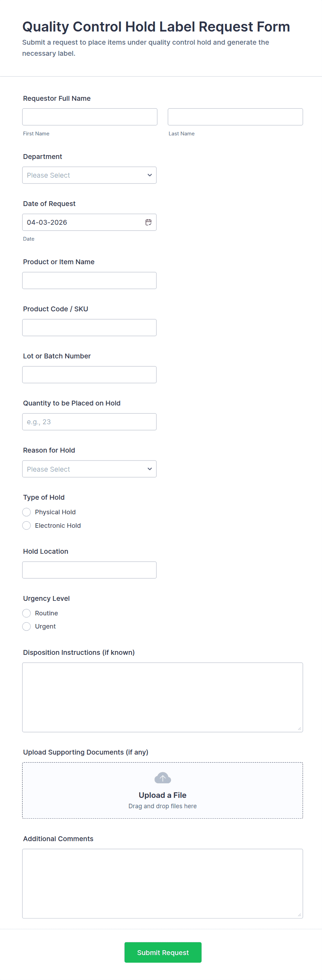Select the Electronic Hold radio option
This screenshot has width=322, height=980.
(x=27, y=525)
